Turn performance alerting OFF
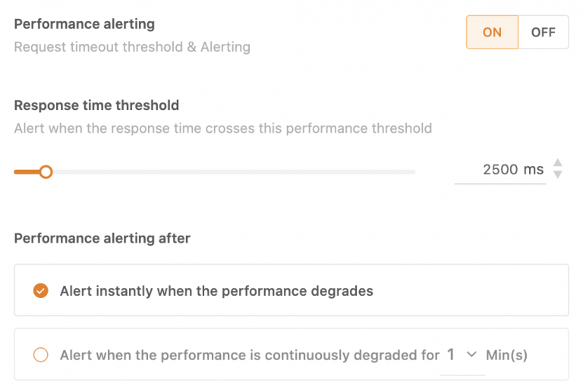 point(544,33)
